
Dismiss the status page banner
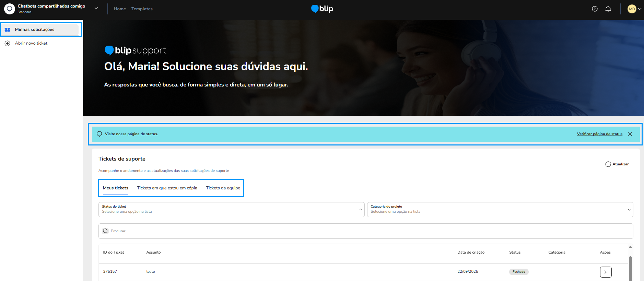[630, 134]
